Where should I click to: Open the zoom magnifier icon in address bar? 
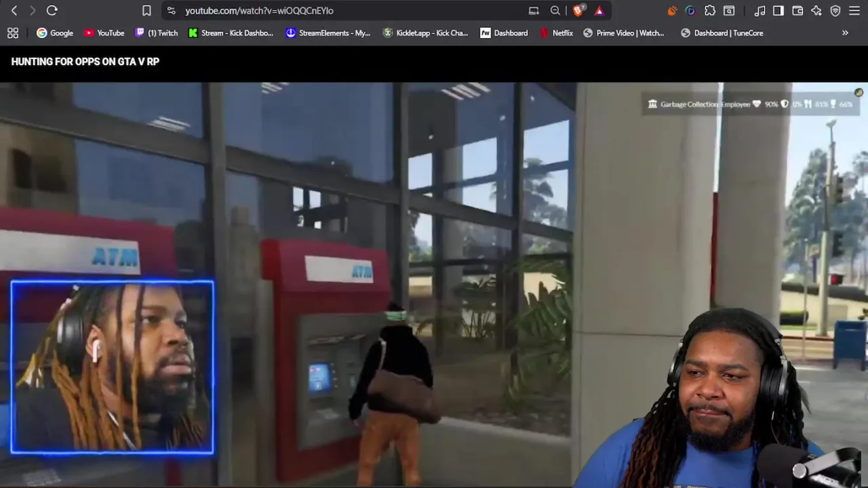tap(555, 10)
